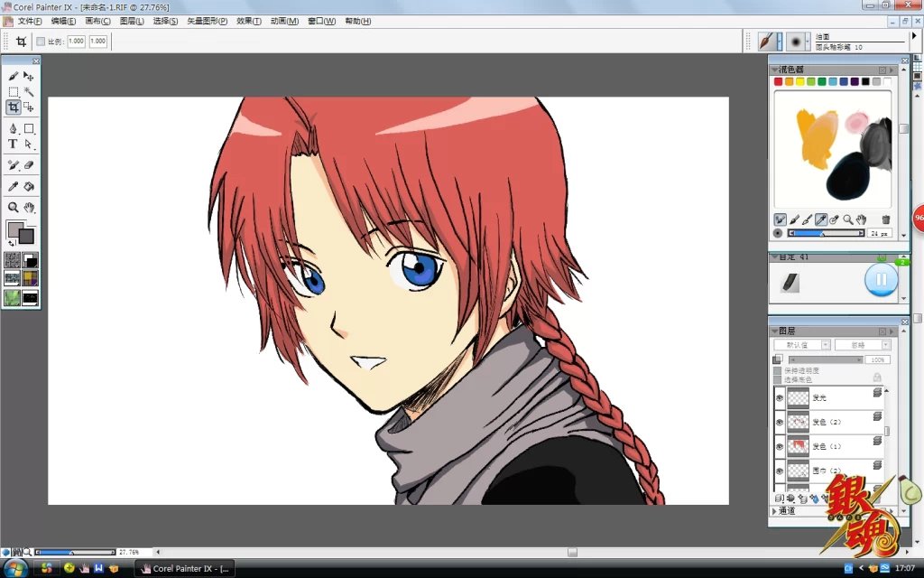Select the Paint Bucket tool

28,186
